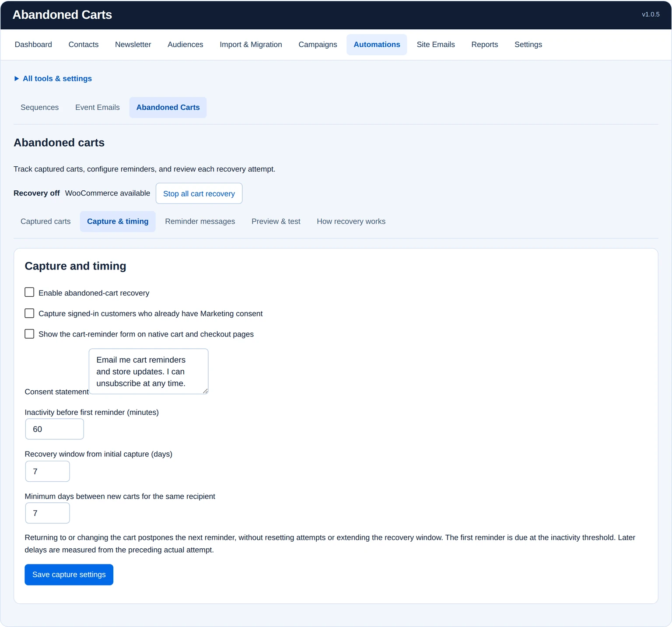Check Show the cart-reminder form option

point(29,334)
